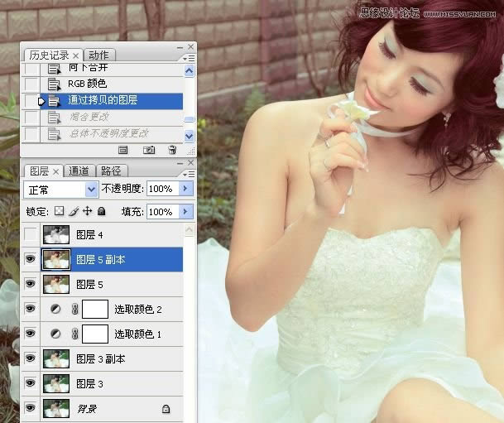
Task: Click the lock transparent pixels icon
Action: pyautogui.click(x=59, y=212)
